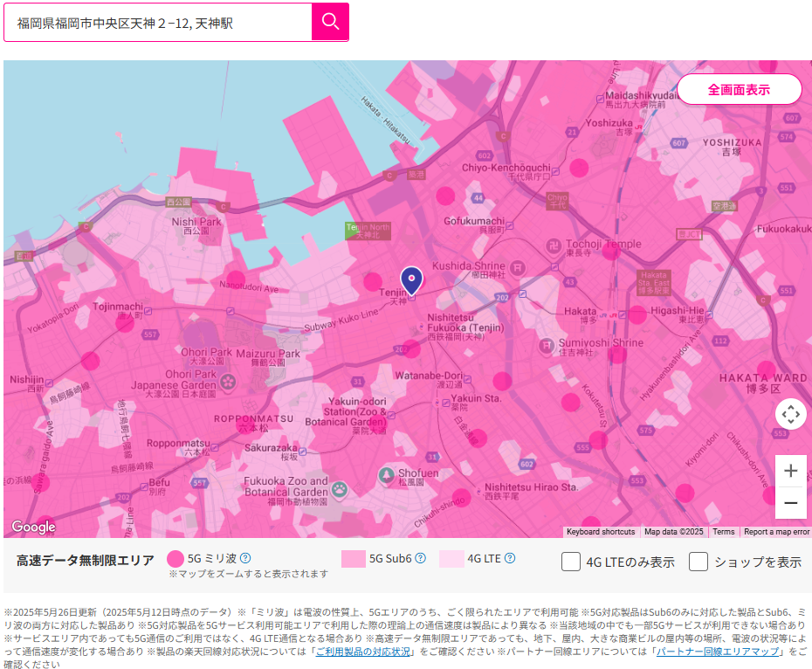This screenshot has width=812, height=669.
Task: Click Map data ©2025 text
Action: 674,532
